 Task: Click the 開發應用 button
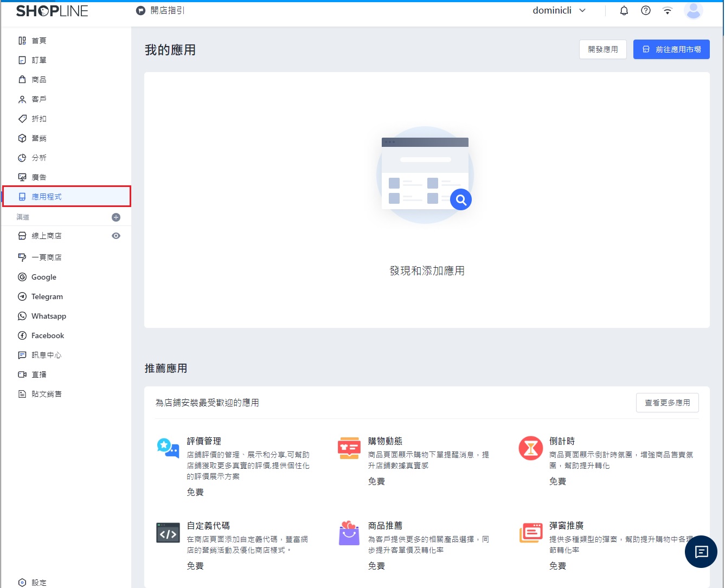pos(603,49)
